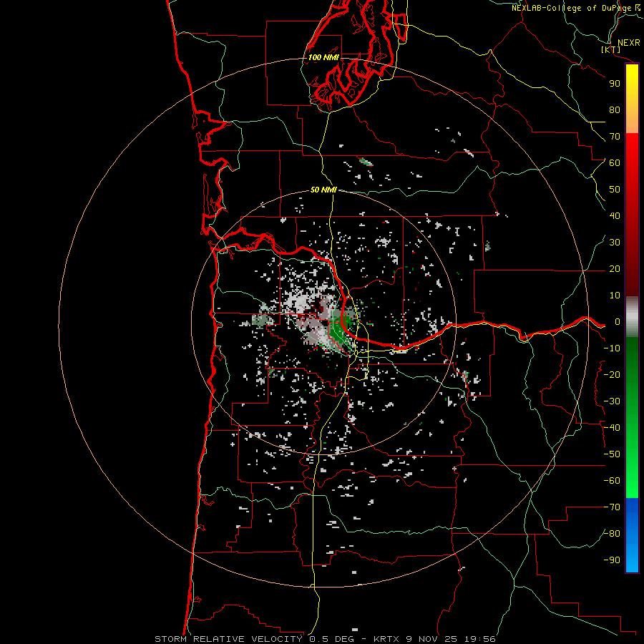Click the -20 value on the velocity scale

[612, 374]
